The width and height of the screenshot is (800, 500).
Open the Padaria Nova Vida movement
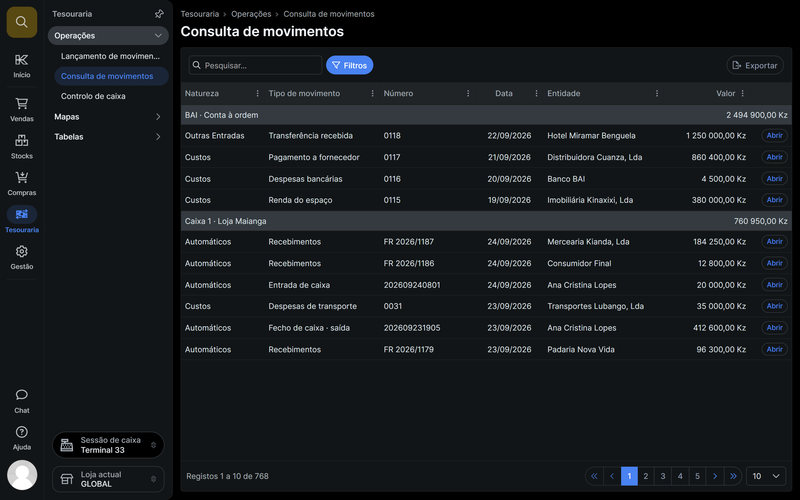[774, 349]
